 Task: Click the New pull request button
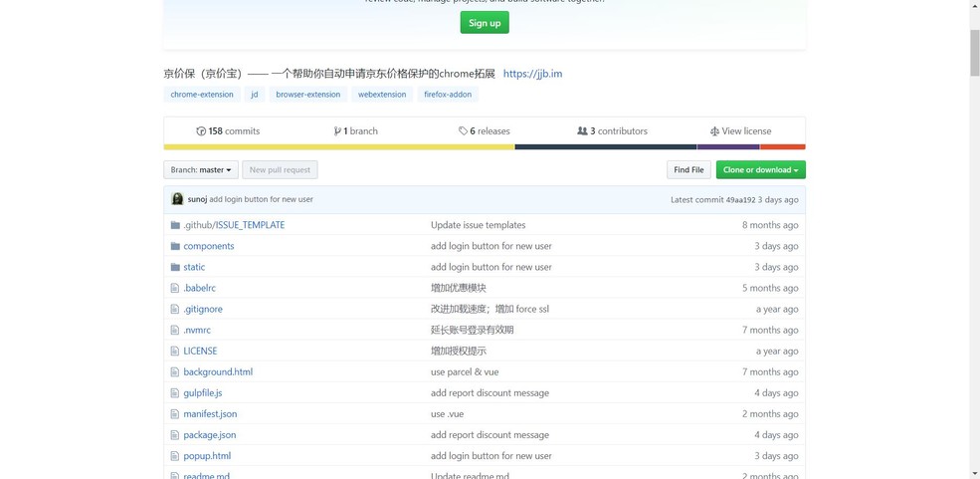[x=280, y=170]
